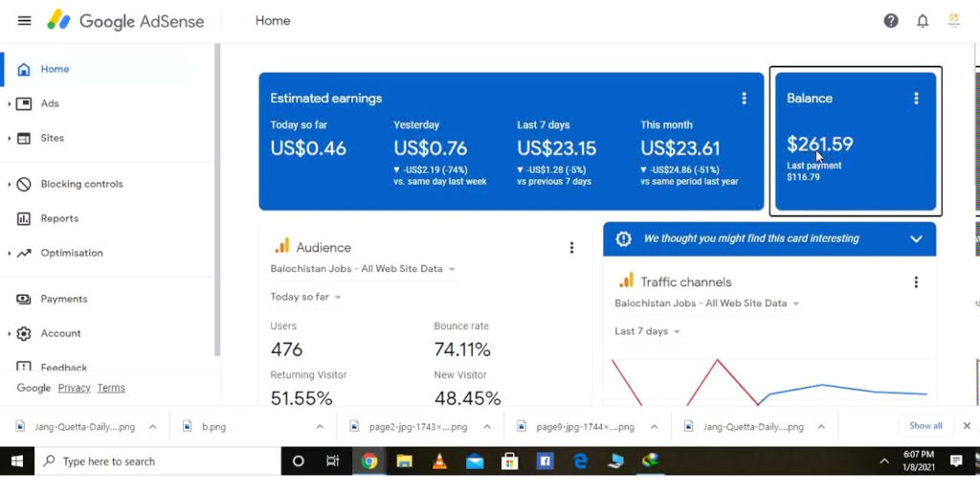Expand the Optimisation tree arrow
Image resolution: width=980 pixels, height=495 pixels.
[x=9, y=253]
